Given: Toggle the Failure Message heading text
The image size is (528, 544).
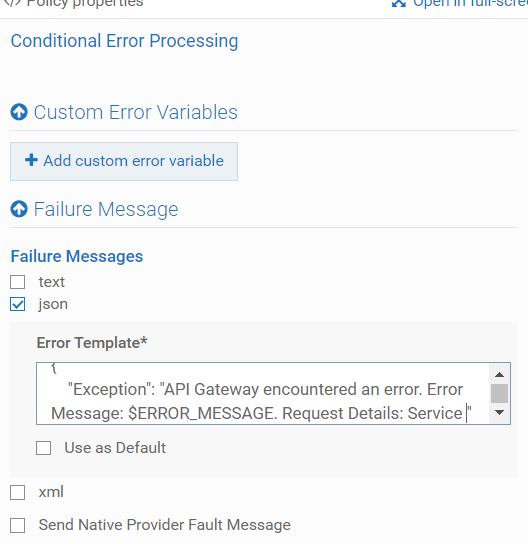Looking at the screenshot, I should click(x=106, y=209).
